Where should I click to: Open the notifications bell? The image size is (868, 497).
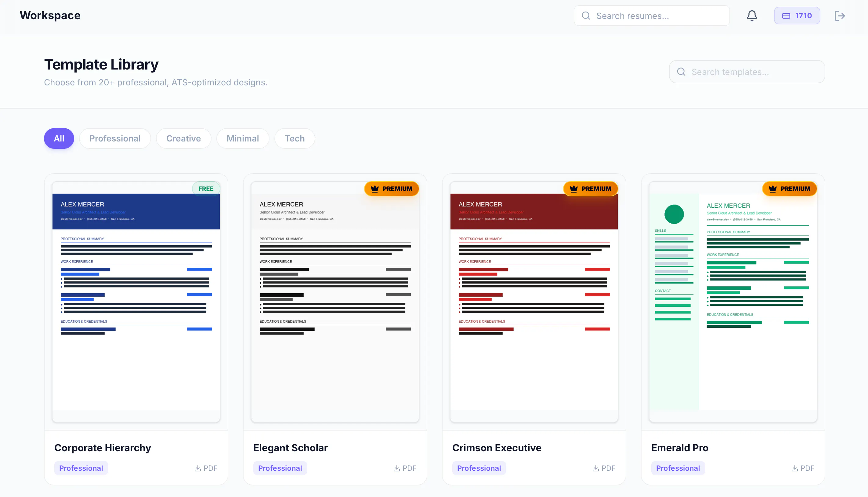tap(751, 16)
